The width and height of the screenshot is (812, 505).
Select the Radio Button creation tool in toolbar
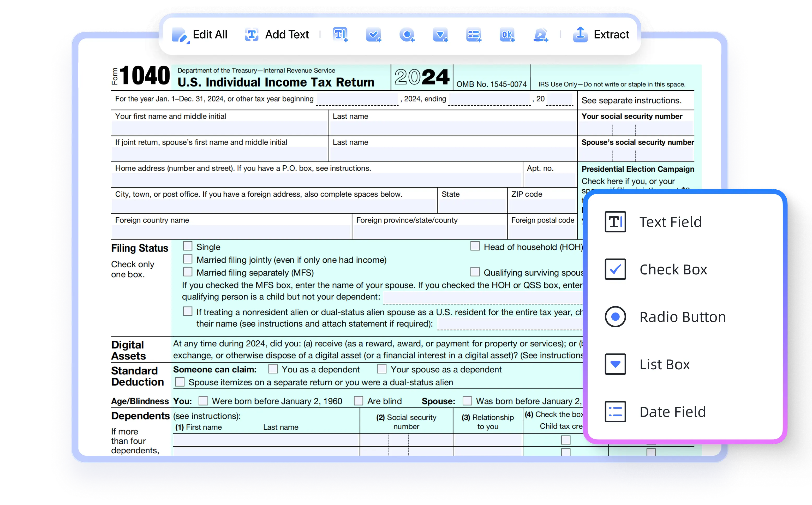tap(407, 35)
